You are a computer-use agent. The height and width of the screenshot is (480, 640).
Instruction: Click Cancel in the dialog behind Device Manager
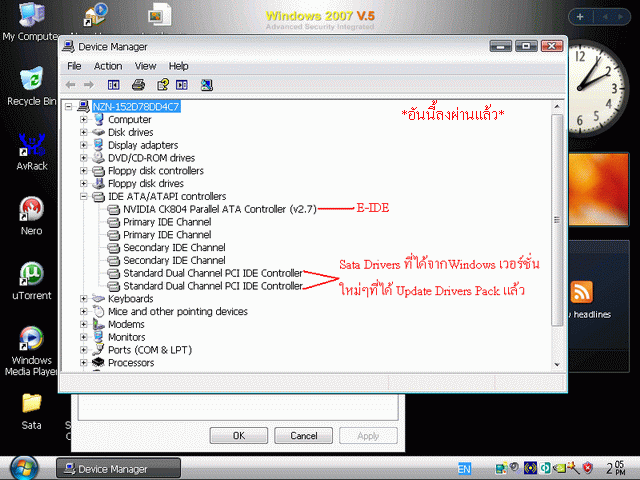304,436
